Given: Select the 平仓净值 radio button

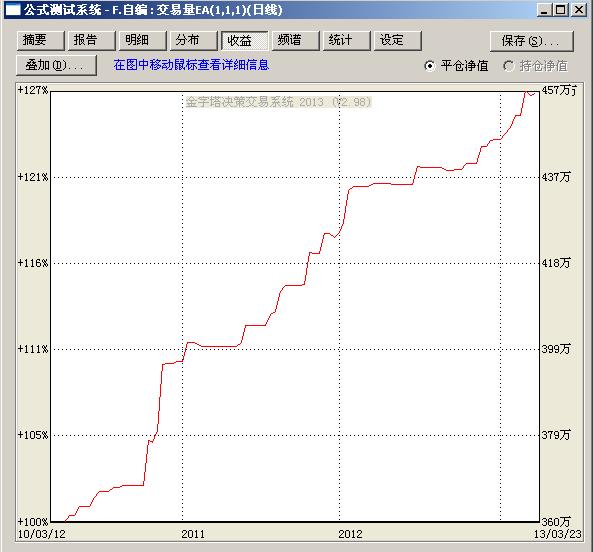Looking at the screenshot, I should coord(456,66).
